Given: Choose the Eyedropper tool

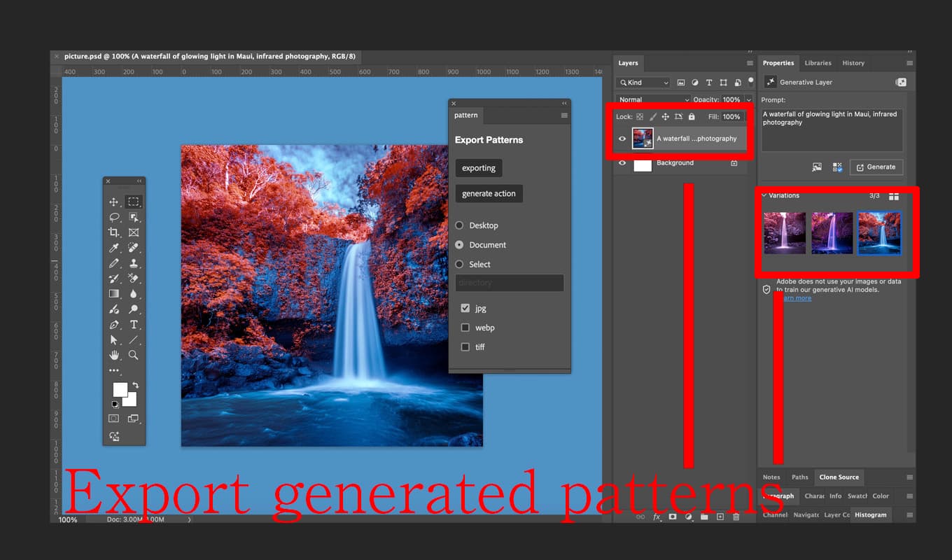Looking at the screenshot, I should point(113,248).
